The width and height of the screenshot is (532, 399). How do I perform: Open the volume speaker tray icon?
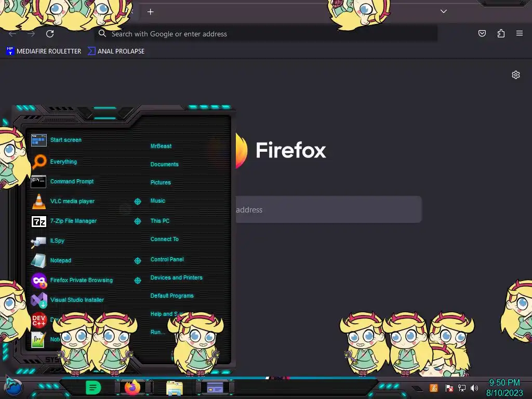[474, 388]
